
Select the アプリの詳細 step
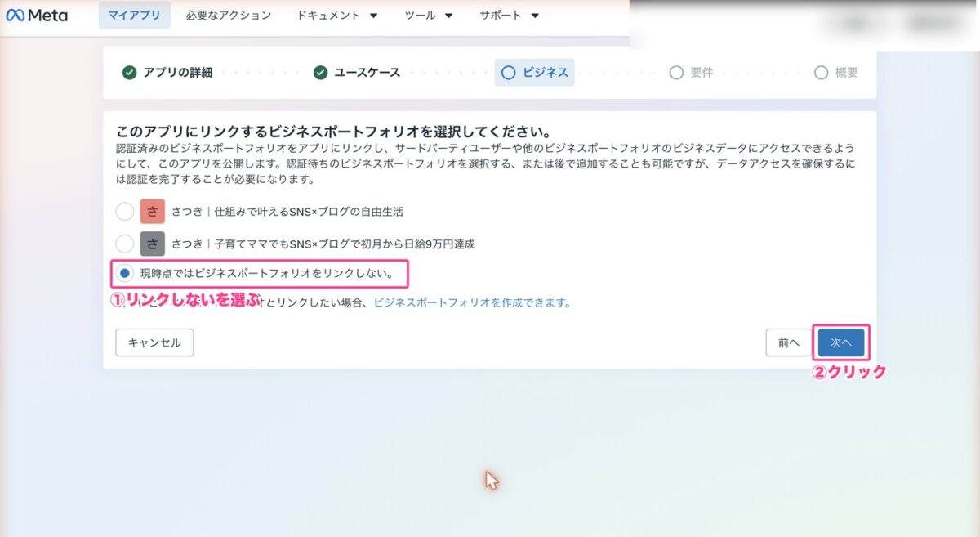point(167,73)
